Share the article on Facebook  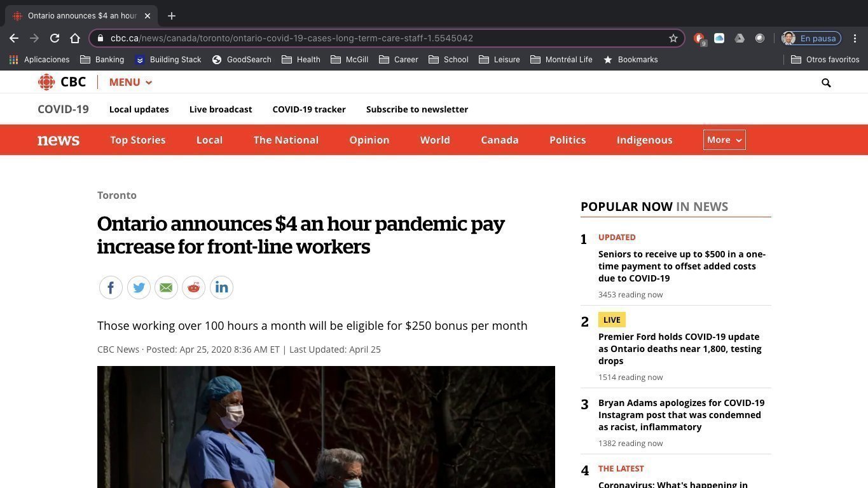pos(111,287)
